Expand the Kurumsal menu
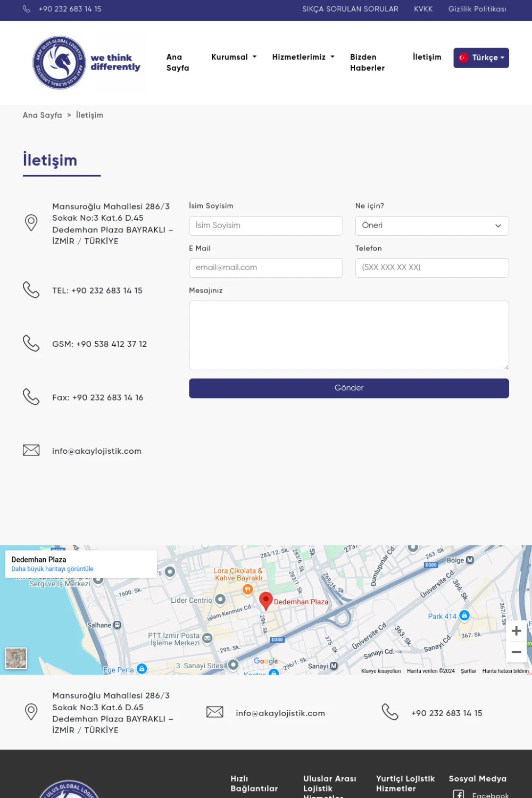 coord(234,57)
